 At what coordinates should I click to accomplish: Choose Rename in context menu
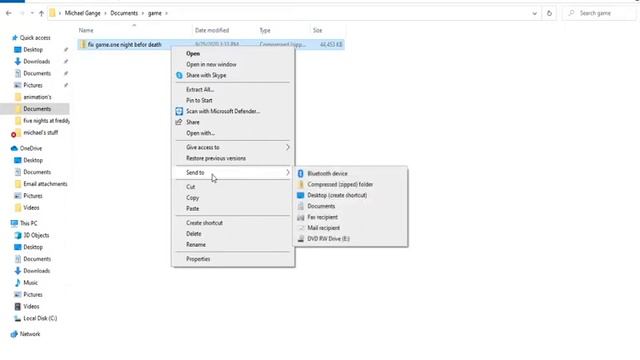196,245
